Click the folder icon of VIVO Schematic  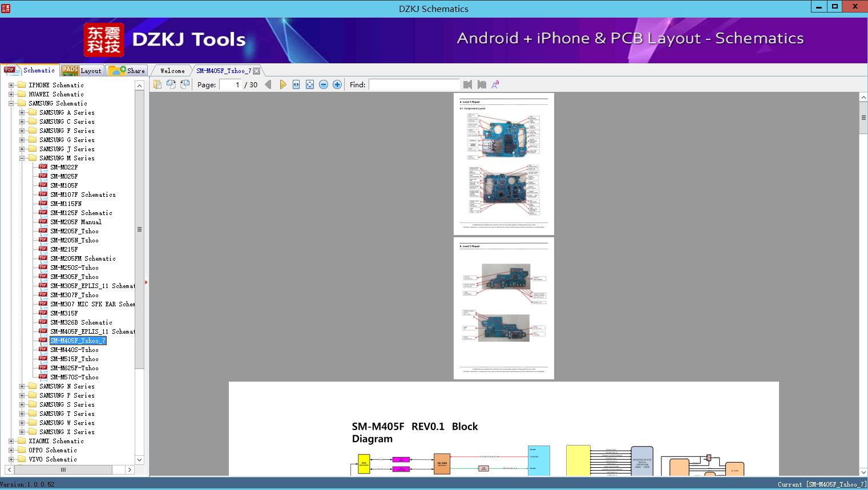(22, 459)
